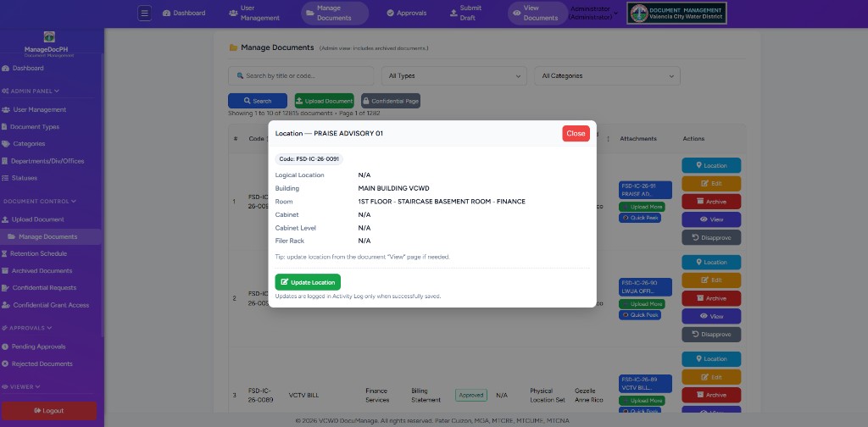
Task: Close the Location dialog
Action: 576,133
